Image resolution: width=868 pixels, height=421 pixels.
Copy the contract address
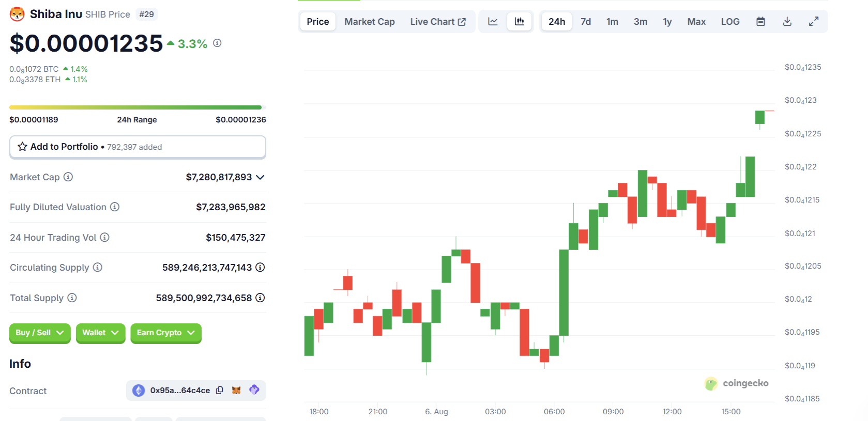pos(220,391)
